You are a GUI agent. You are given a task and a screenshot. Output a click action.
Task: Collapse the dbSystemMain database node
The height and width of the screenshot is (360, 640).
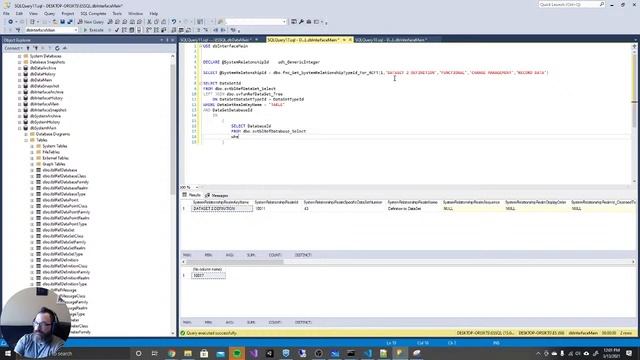click(20, 128)
